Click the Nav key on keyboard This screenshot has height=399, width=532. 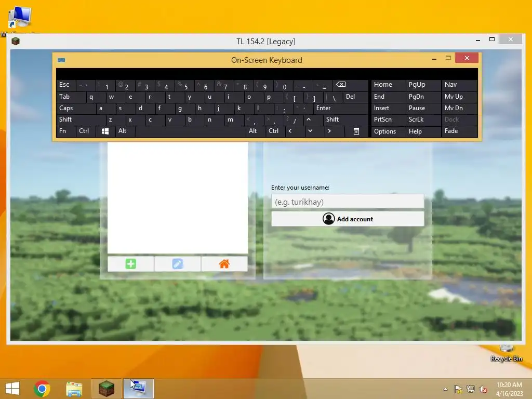coord(459,85)
